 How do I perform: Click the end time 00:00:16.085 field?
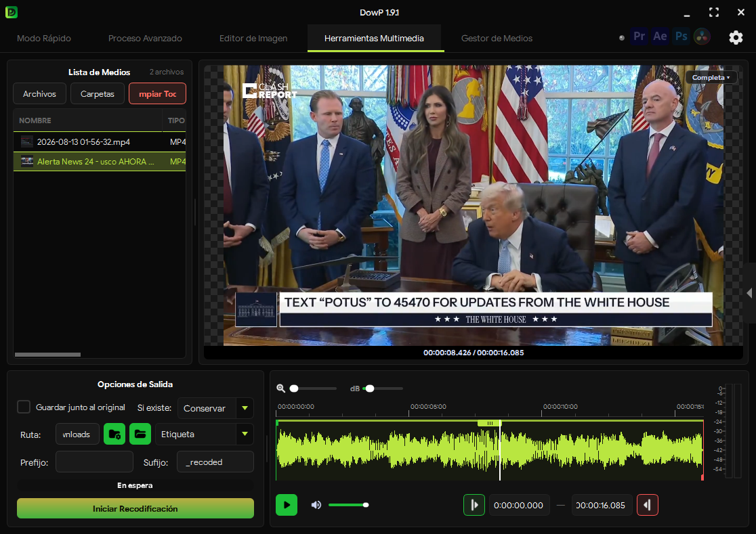602,505
